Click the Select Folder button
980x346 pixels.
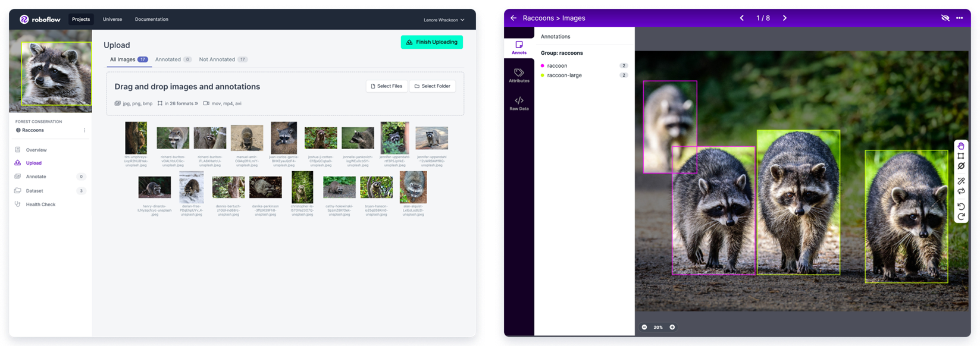(x=433, y=86)
